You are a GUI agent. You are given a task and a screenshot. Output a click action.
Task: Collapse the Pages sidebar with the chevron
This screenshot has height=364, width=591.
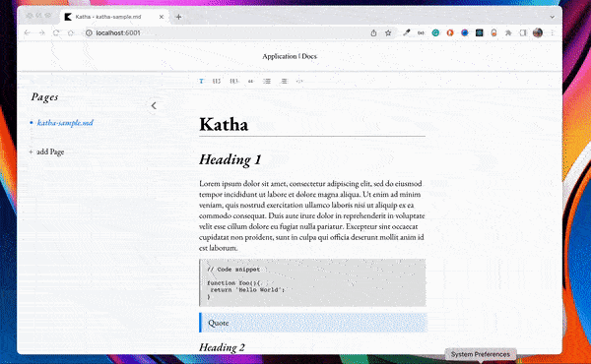(154, 106)
